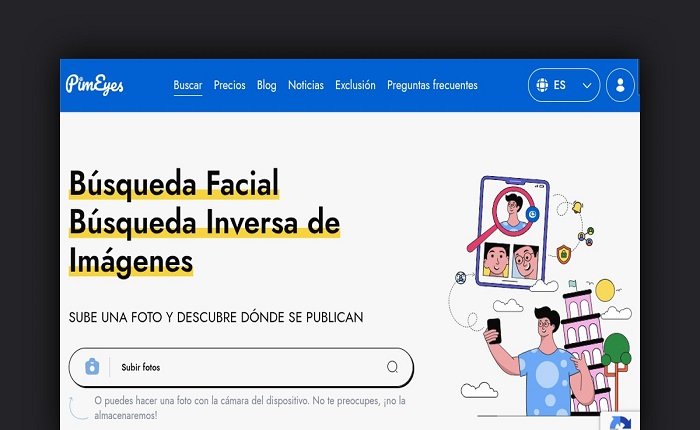Open the Noticias section
The image size is (700, 430).
[306, 85]
